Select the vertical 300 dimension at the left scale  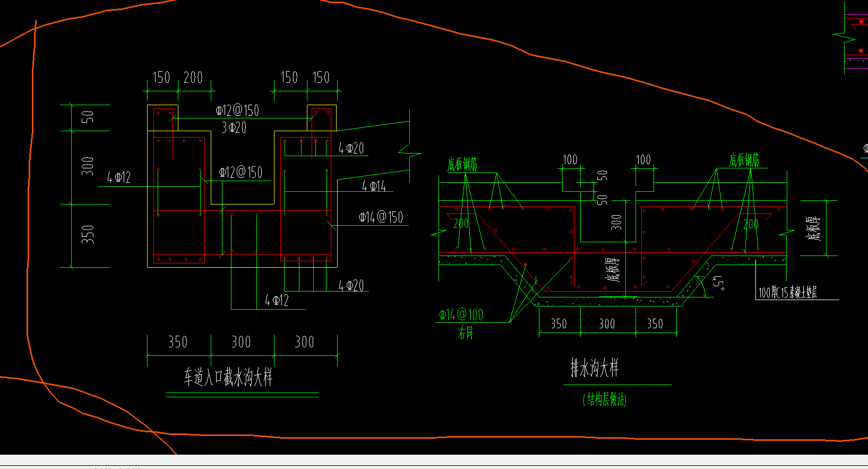pyautogui.click(x=88, y=166)
